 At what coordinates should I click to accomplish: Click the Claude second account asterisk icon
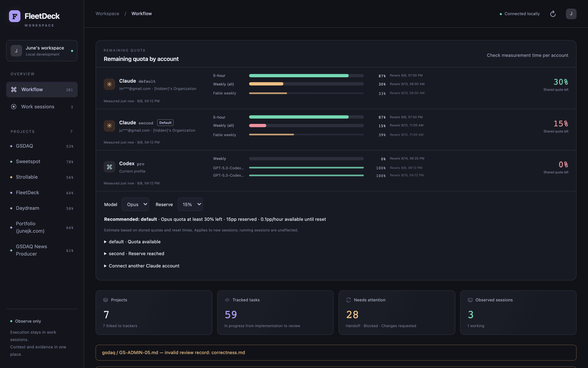pyautogui.click(x=109, y=126)
